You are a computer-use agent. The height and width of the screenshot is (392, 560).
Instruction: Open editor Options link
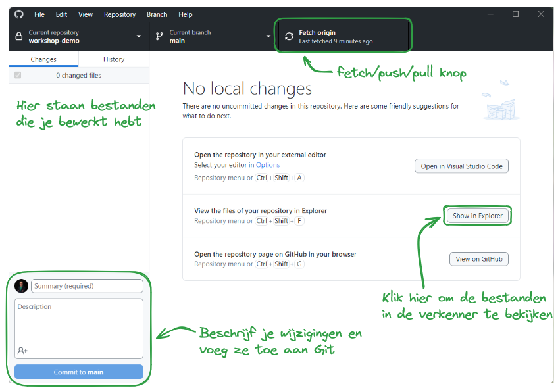(267, 164)
